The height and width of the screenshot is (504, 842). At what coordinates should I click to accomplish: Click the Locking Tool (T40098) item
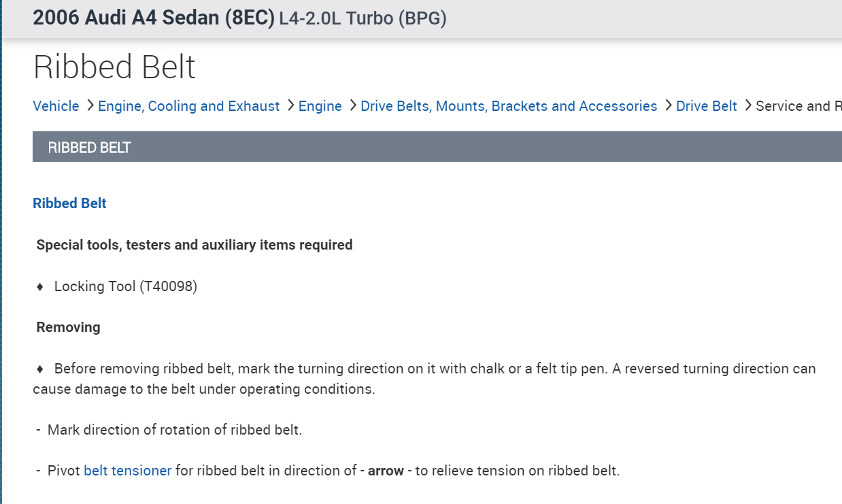(x=125, y=286)
